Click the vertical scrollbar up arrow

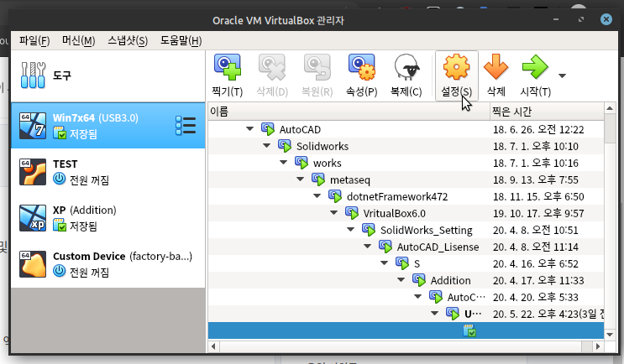point(610,108)
